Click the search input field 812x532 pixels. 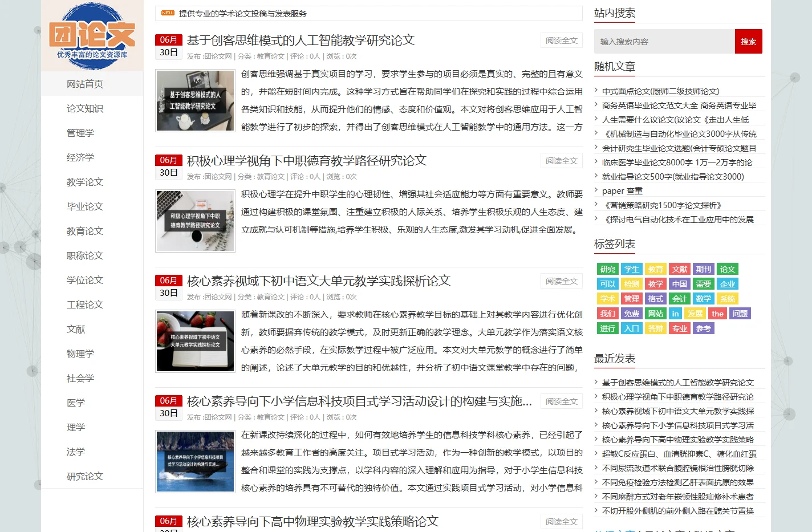(x=664, y=42)
